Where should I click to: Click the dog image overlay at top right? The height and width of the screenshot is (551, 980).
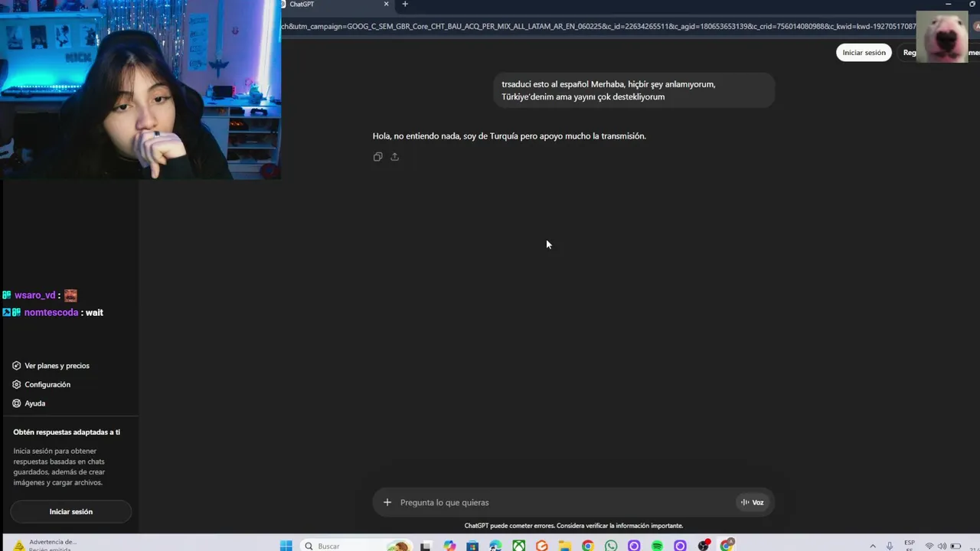[x=942, y=37]
